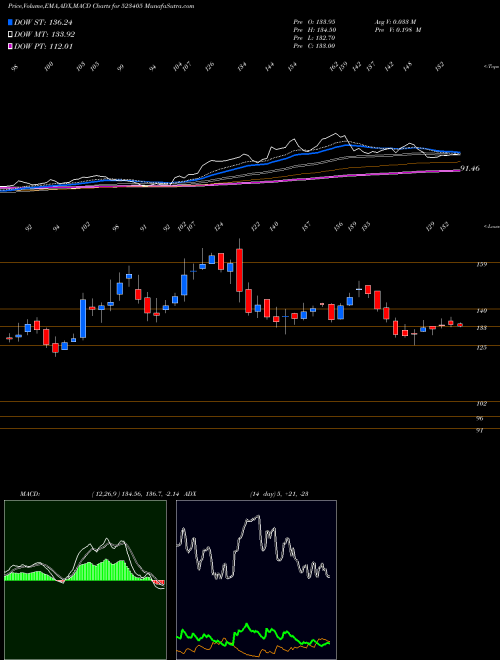Select the DOW PT: 112.01 legend text
Screen dimensions: 500x660
coord(43,46)
